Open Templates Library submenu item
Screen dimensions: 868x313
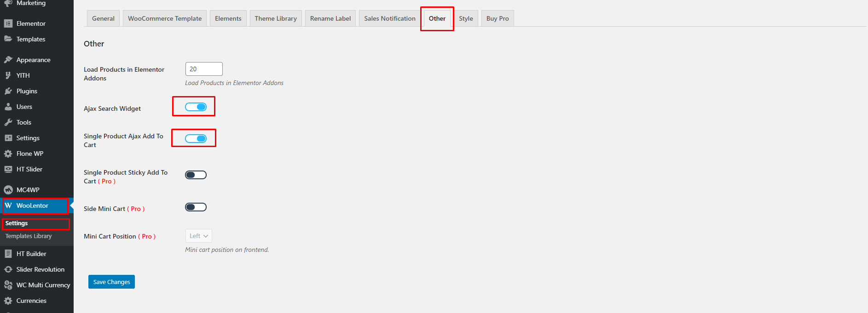[x=29, y=236]
